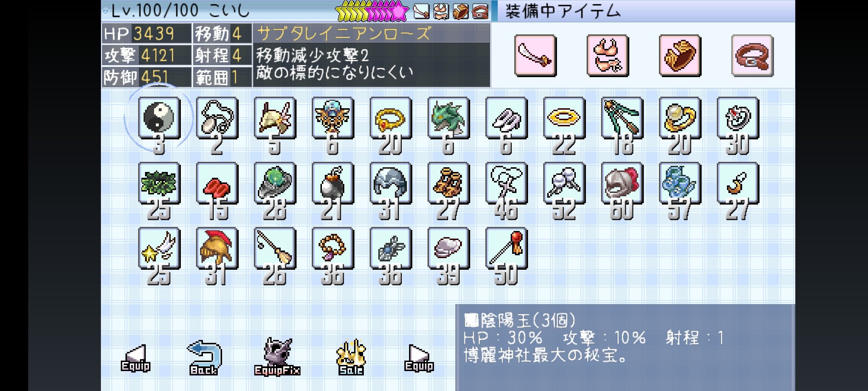Click the equipped gold gauntlet slot
This screenshot has width=868, height=391.
[x=680, y=55]
